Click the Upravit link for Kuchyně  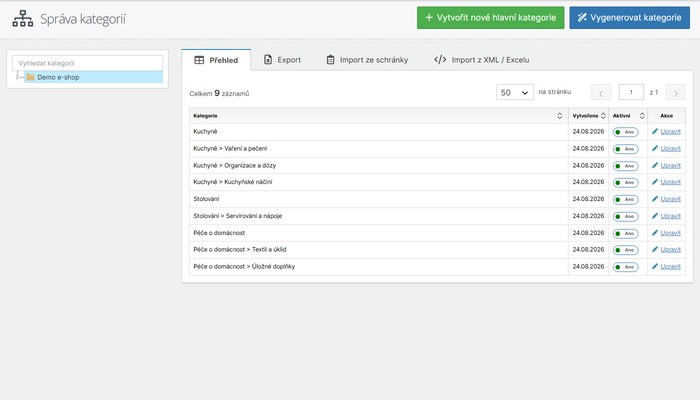671,132
